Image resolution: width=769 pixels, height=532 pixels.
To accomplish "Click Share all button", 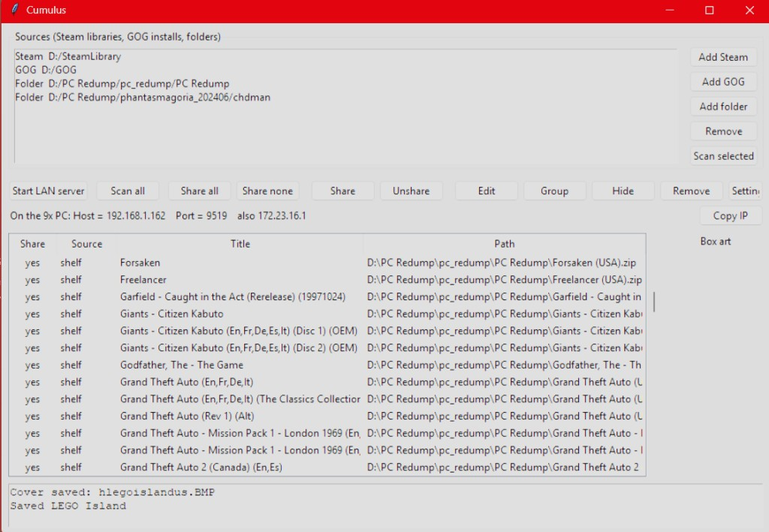I will coord(199,191).
